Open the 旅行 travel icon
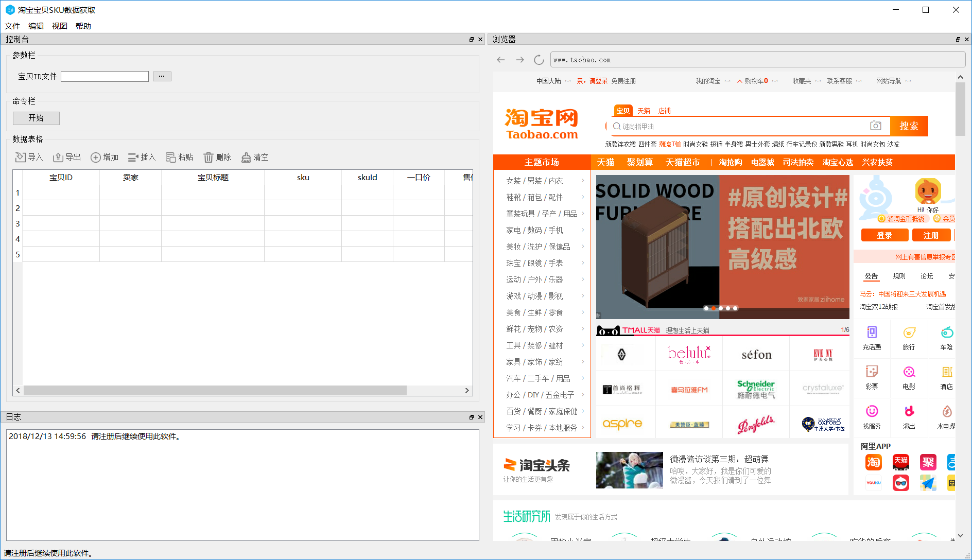 click(x=909, y=332)
